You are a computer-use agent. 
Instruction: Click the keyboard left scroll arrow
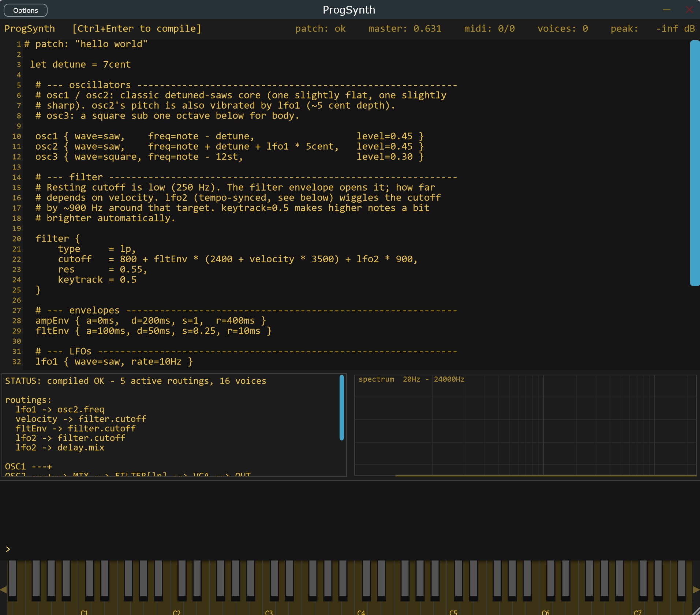[3, 589]
